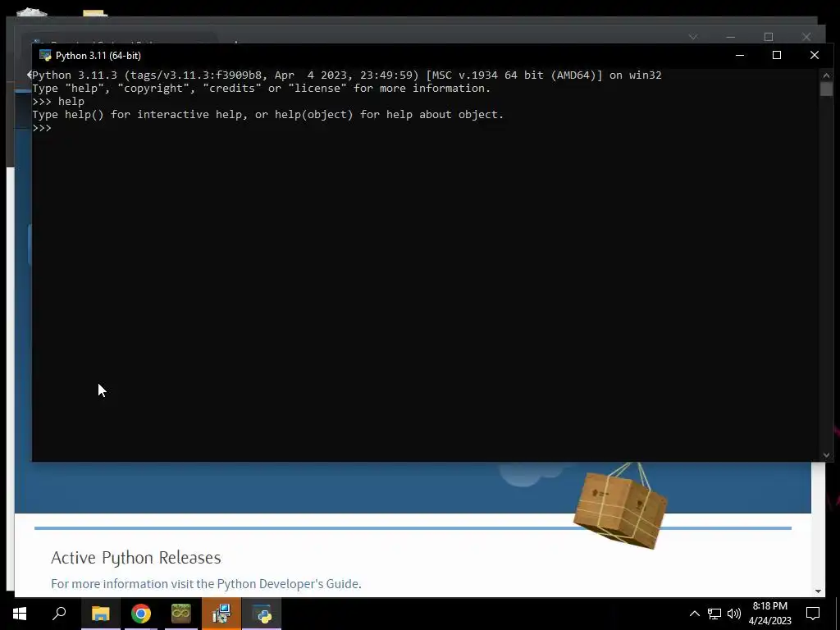Click the console vertical scrollbar thumb
840x630 pixels.
[x=826, y=89]
